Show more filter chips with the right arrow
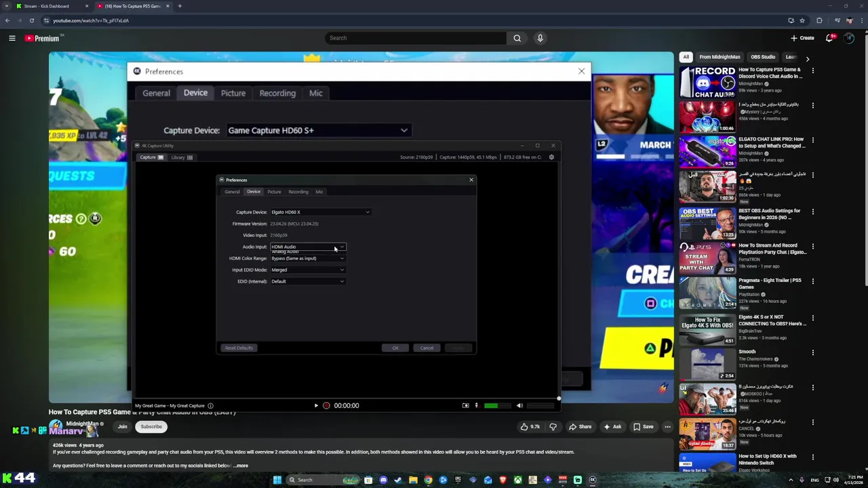868x488 pixels. [x=807, y=59]
